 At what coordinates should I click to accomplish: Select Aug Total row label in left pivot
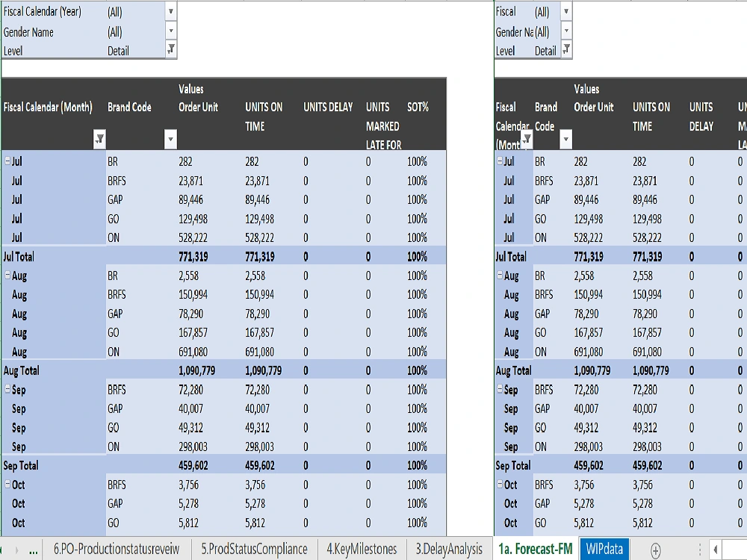coord(22,370)
